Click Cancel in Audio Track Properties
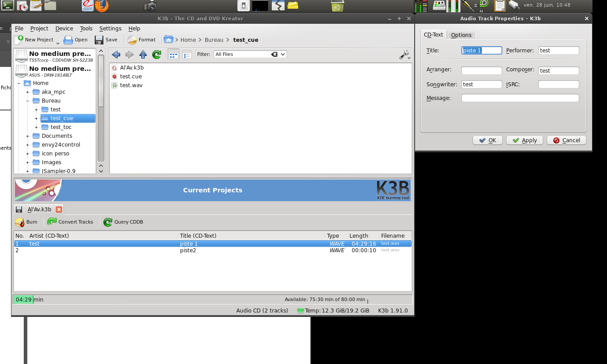The image size is (607, 364). [x=567, y=140]
